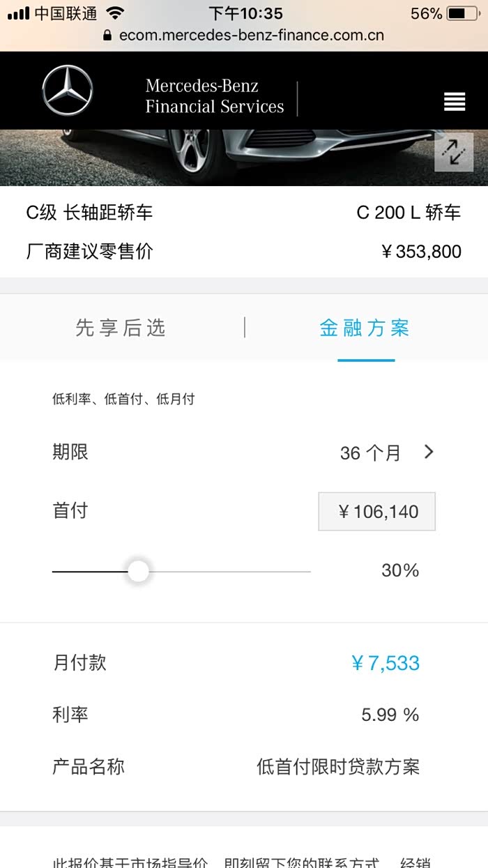
Task: Tap the battery icon in status bar
Action: [x=462, y=13]
